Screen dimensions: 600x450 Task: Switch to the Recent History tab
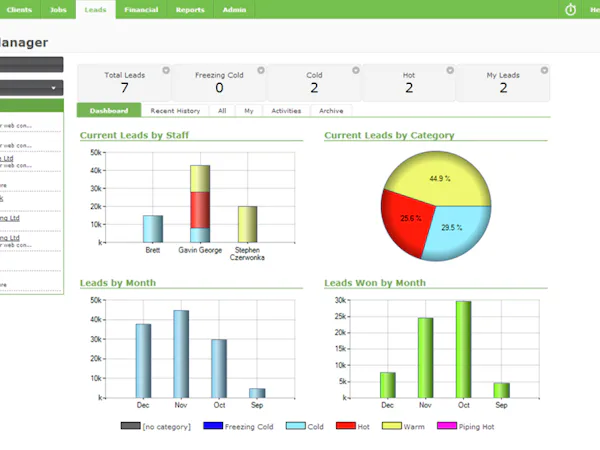pyautogui.click(x=175, y=111)
